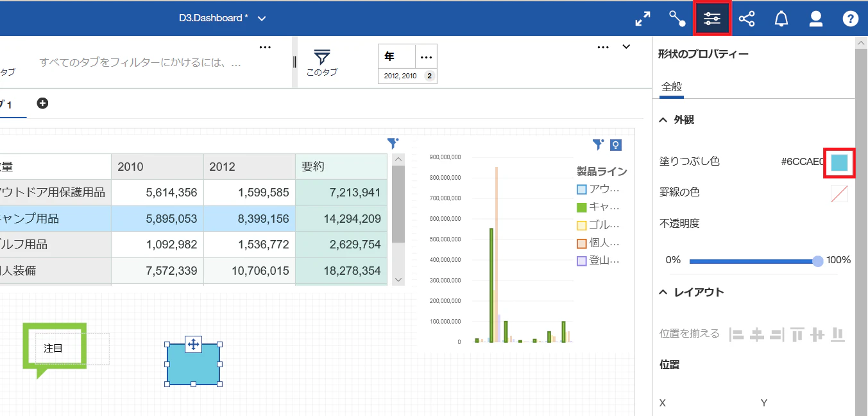The width and height of the screenshot is (868, 416).
Task: Click the 2010 column header
Action: [157, 166]
